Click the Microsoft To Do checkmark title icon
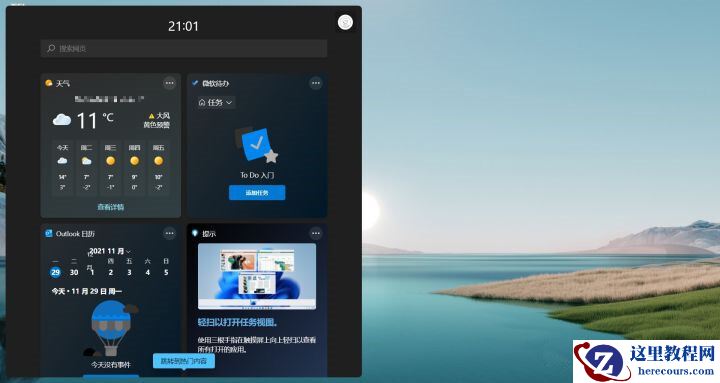This screenshot has height=383, width=720. point(195,83)
